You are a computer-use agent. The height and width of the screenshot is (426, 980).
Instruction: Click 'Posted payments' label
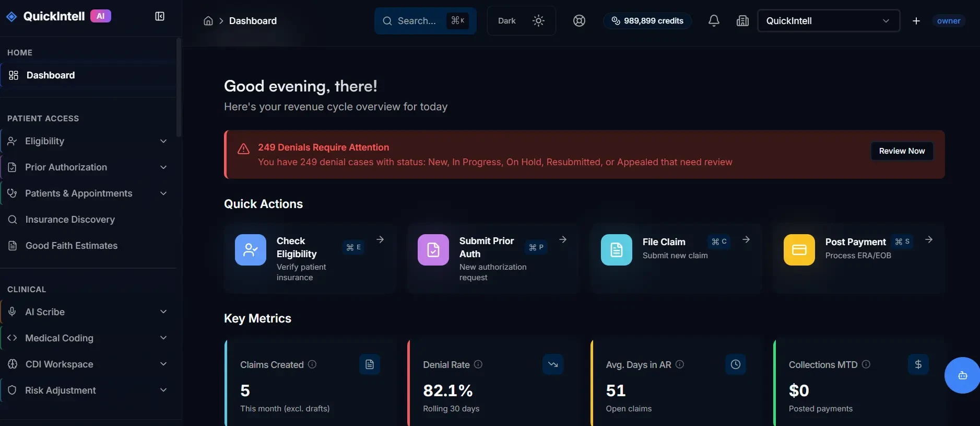[820, 409]
